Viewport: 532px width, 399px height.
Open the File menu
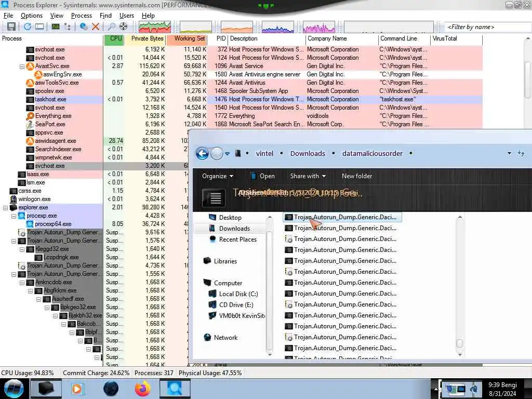(8, 16)
